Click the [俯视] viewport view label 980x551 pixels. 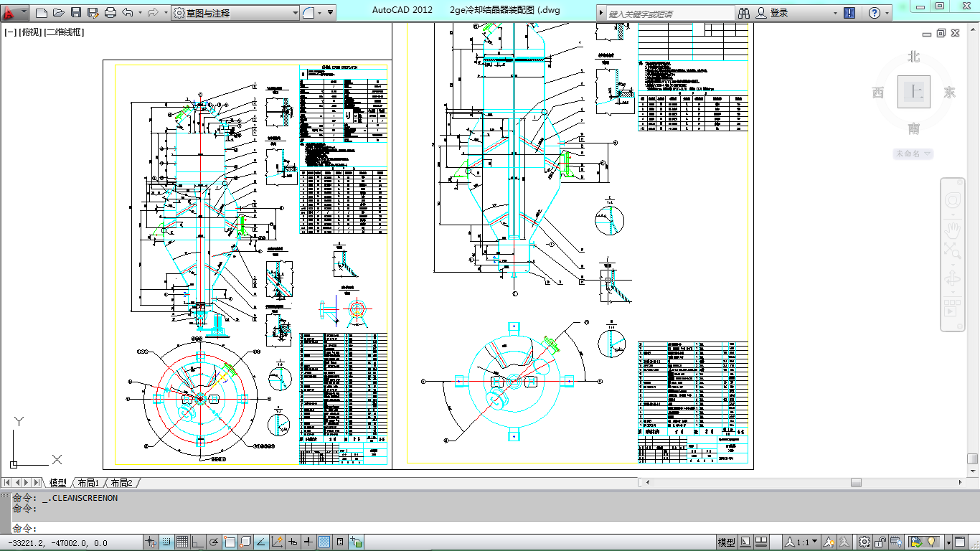pyautogui.click(x=30, y=32)
